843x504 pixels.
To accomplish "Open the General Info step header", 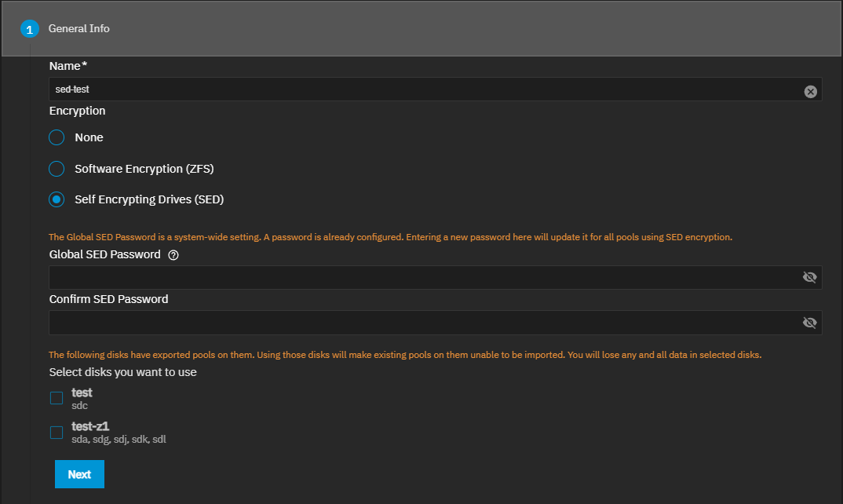I will pos(79,29).
